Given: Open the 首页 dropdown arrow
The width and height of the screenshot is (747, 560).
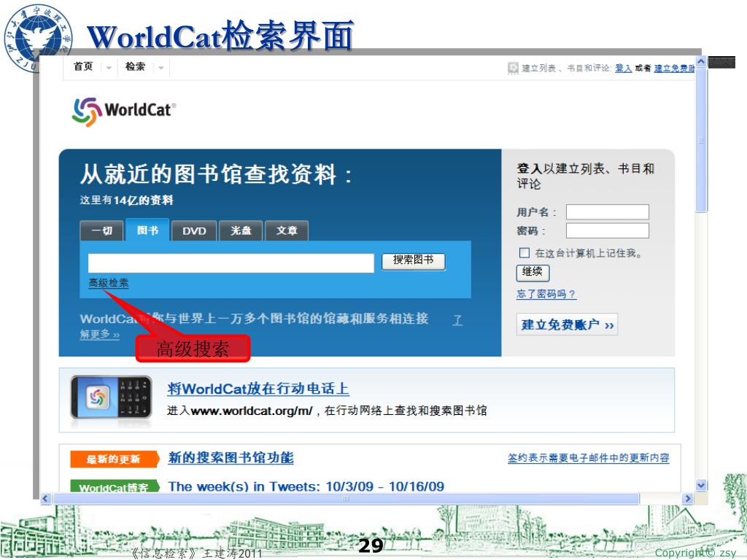Looking at the screenshot, I should click(109, 68).
